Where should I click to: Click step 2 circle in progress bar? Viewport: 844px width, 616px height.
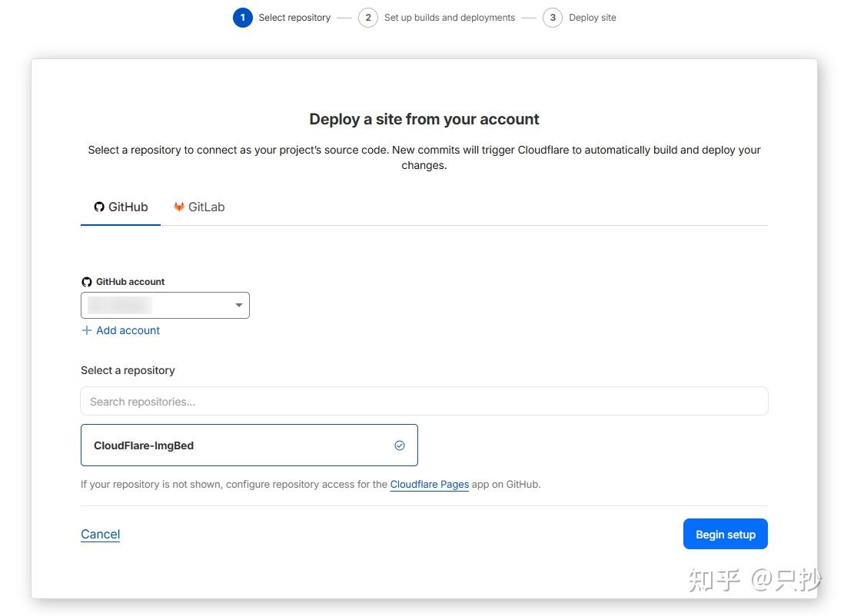tap(368, 18)
